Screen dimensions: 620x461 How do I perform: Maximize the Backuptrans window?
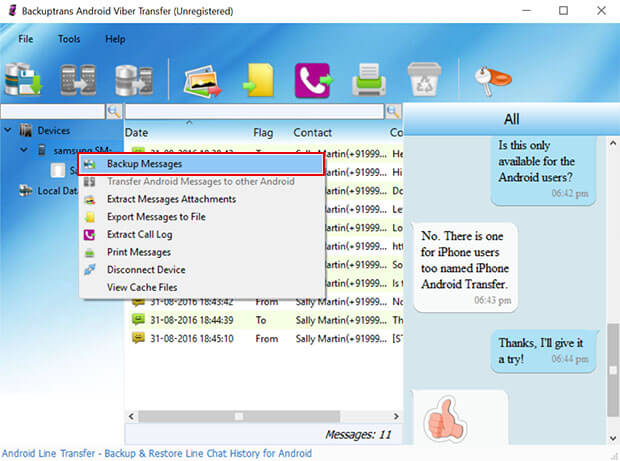pos(563,11)
